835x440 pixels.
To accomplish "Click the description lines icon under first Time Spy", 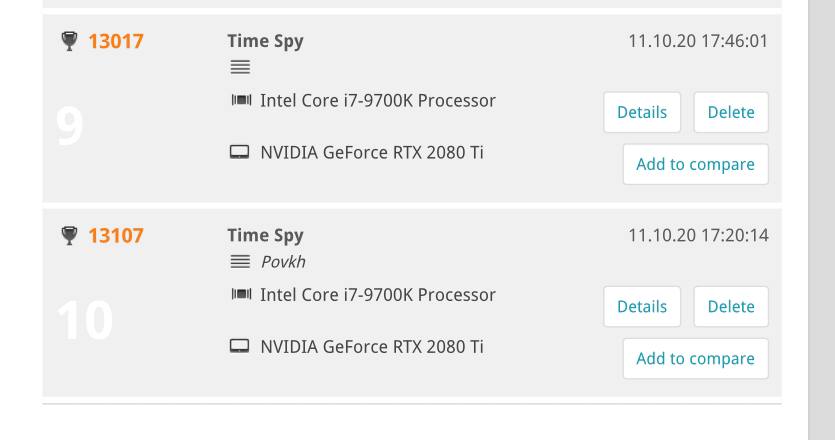I will tap(240, 67).
